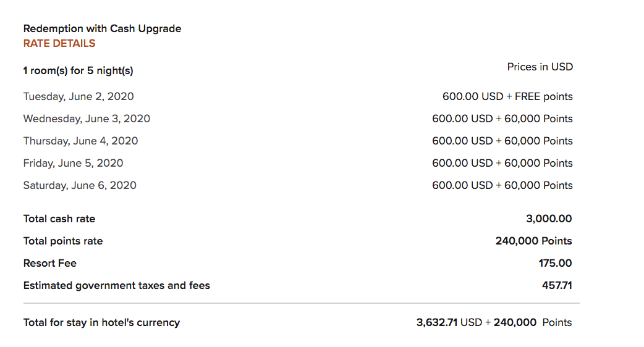The width and height of the screenshot is (644, 347).
Task: Click the Resort Fee label
Action: coord(49,263)
